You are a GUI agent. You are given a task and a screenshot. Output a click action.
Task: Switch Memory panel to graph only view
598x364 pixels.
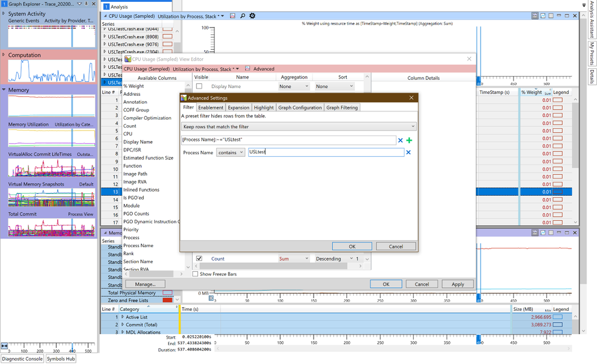543,232
